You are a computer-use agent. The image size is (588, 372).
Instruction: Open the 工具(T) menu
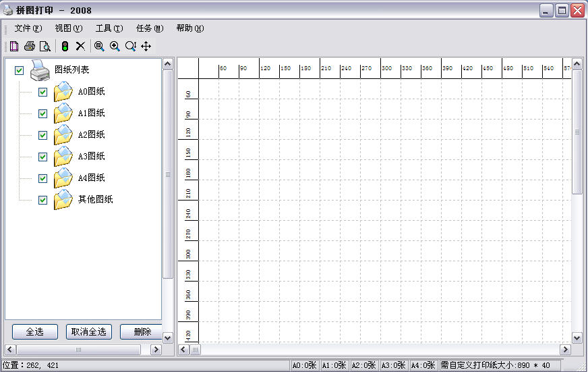(109, 28)
